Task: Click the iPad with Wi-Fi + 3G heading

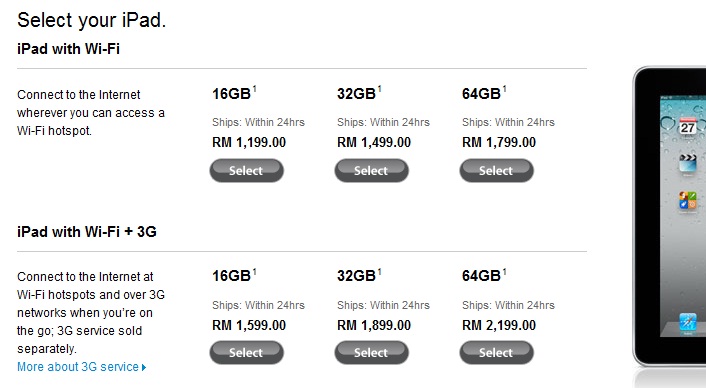Action: 87,232
